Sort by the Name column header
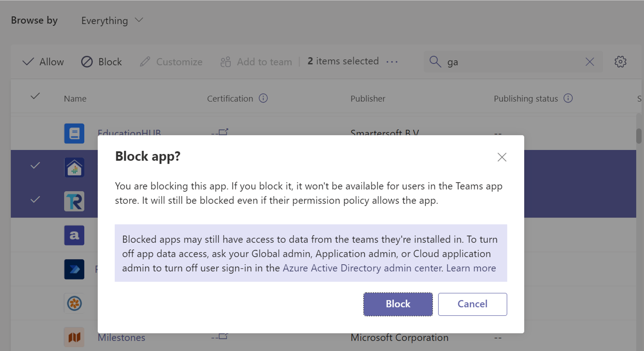The image size is (644, 351). click(75, 98)
